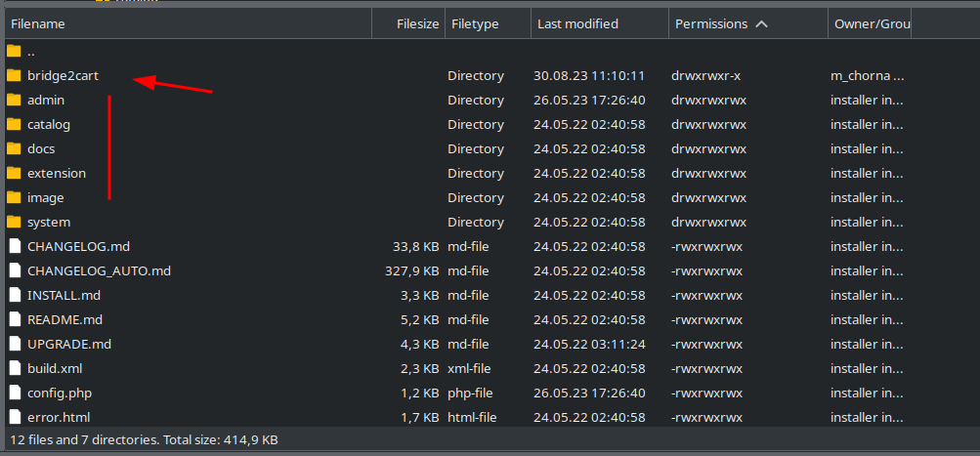The width and height of the screenshot is (980, 456).
Task: Click the Last modified column header
Action: [600, 24]
